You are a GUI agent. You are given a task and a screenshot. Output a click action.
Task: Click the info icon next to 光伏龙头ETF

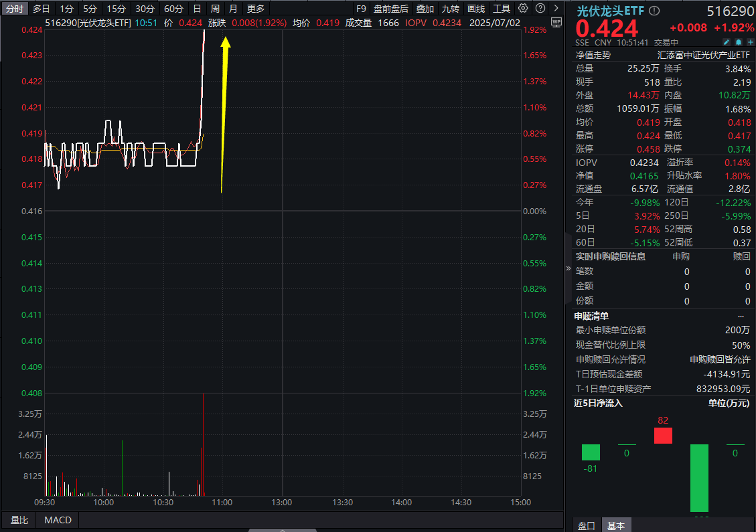point(654,9)
